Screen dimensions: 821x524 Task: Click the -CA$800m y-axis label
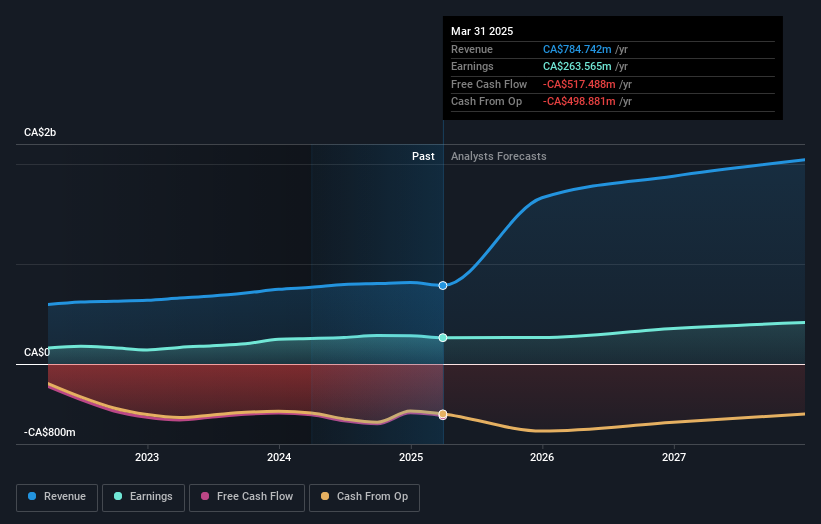coord(50,432)
